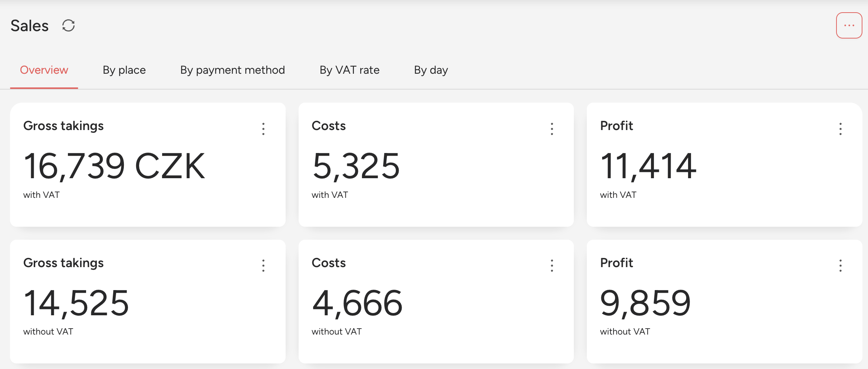
Task: Switch to the By VAT rate tab
Action: pos(349,70)
